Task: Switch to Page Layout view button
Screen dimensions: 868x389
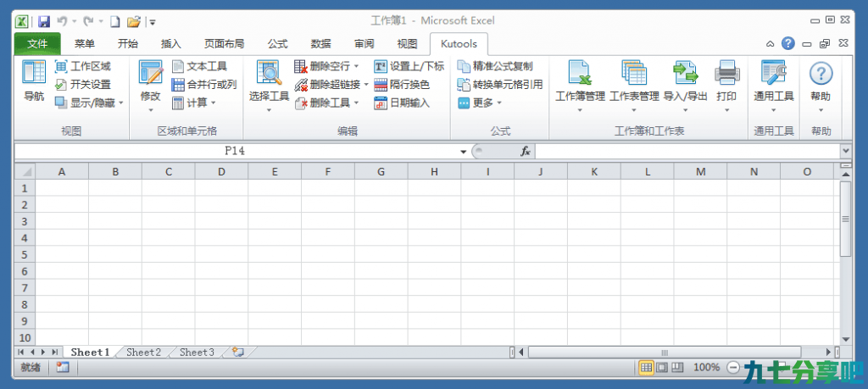Action: point(661,367)
